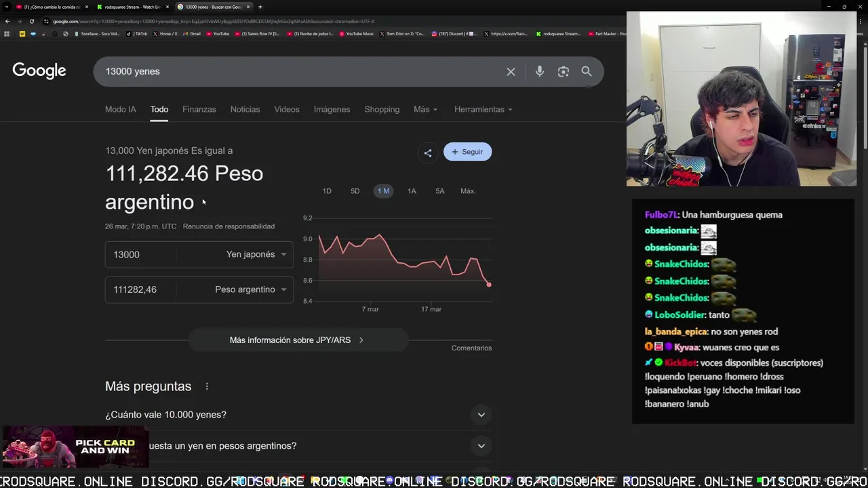This screenshot has width=868, height=488.
Task: Select the Noticias search tab
Action: pyautogui.click(x=245, y=109)
